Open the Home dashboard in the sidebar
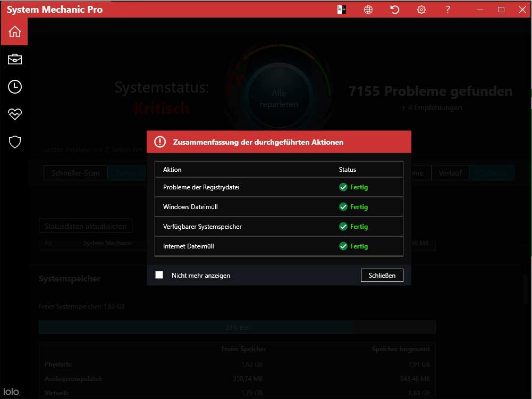 coord(14,32)
